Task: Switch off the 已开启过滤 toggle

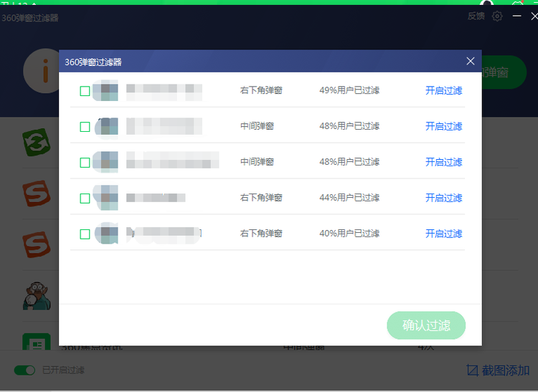Action: pyautogui.click(x=25, y=371)
